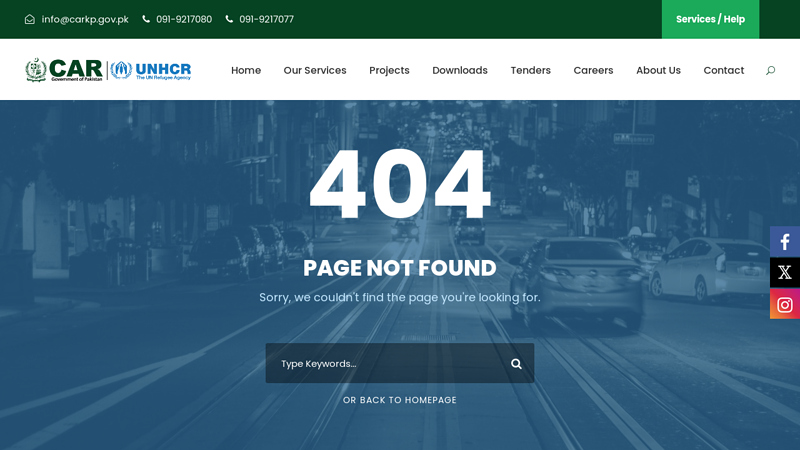Click the phone icon next to 091-9217080

click(146, 19)
